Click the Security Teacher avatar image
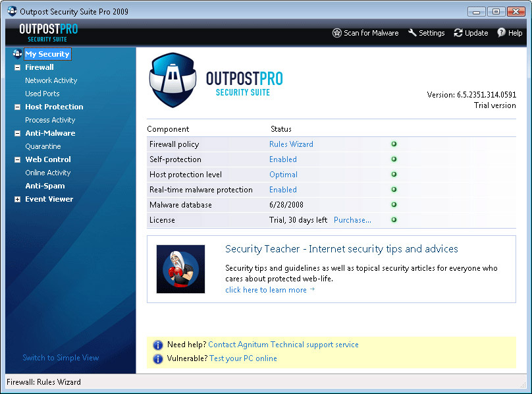Screen dimensions: 532x394 180,269
